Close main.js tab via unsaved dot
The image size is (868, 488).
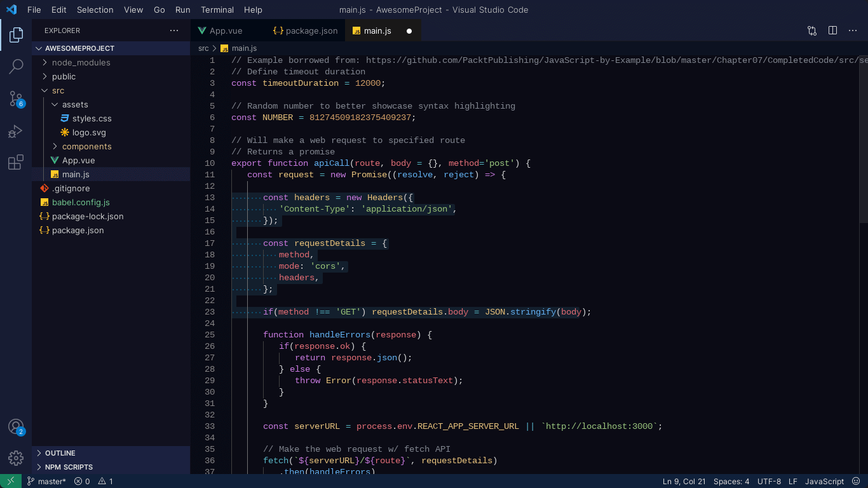point(409,30)
